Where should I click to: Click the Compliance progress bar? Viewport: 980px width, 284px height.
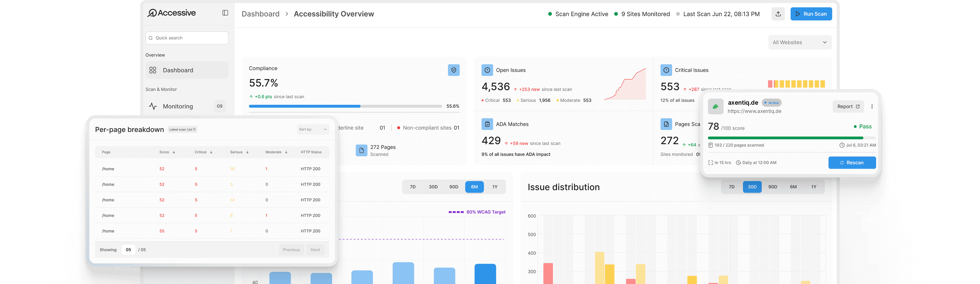pos(345,106)
